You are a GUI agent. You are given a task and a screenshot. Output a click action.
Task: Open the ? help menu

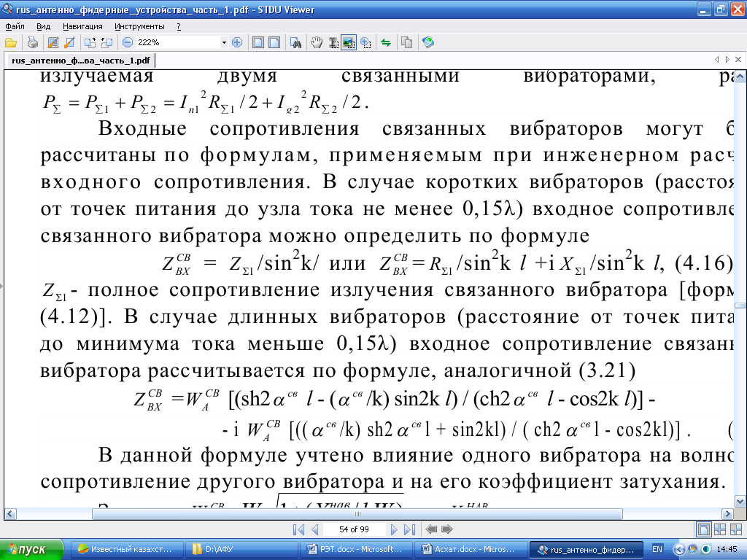coord(179,27)
